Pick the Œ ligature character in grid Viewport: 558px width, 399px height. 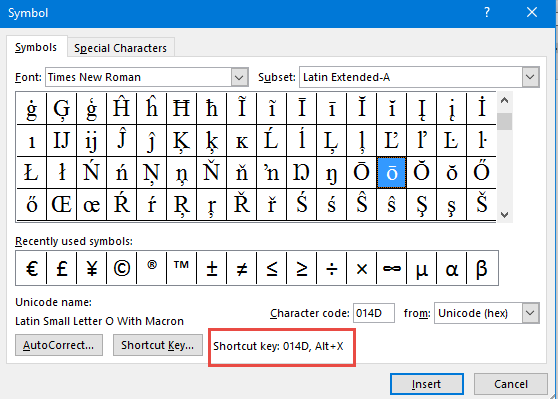coord(62,205)
